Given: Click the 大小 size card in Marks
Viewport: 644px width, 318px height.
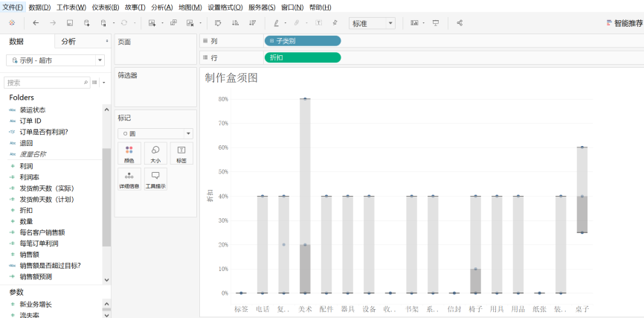Looking at the screenshot, I should point(155,153).
